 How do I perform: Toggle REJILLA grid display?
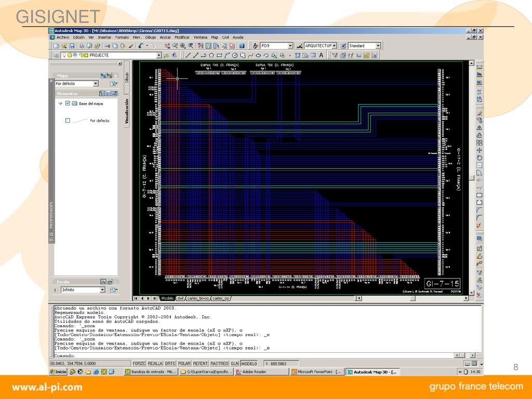click(x=155, y=363)
